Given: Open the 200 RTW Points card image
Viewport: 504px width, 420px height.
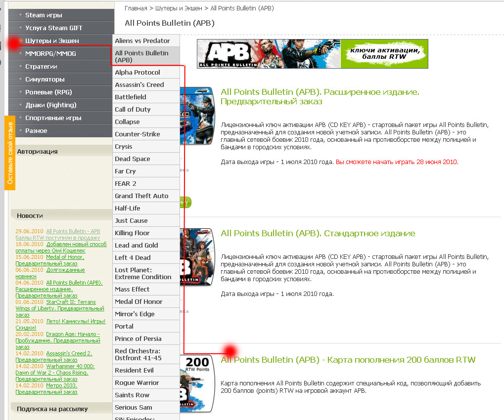Looking at the screenshot, I should coord(197,383).
